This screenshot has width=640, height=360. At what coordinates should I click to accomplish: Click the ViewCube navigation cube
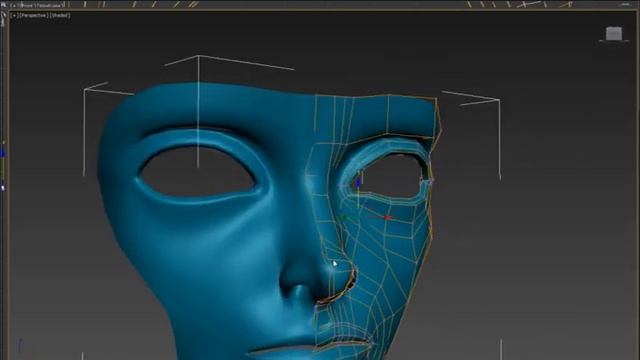(x=613, y=34)
